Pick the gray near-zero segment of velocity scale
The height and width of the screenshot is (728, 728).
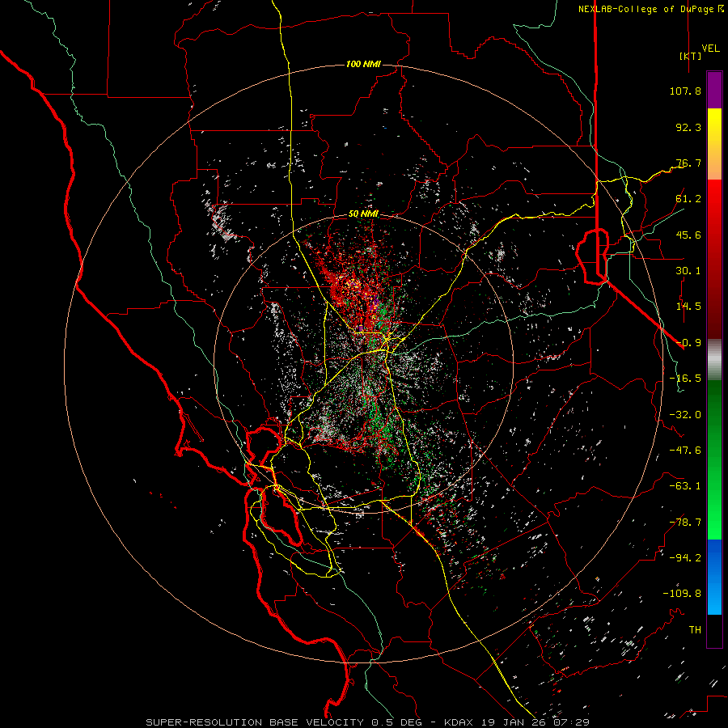(x=714, y=360)
